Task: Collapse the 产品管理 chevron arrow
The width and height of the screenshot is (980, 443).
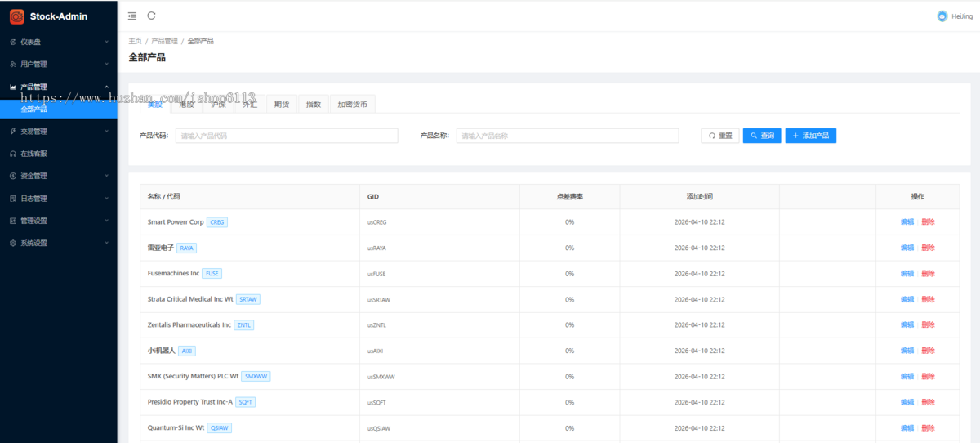Action: pyautogui.click(x=106, y=87)
